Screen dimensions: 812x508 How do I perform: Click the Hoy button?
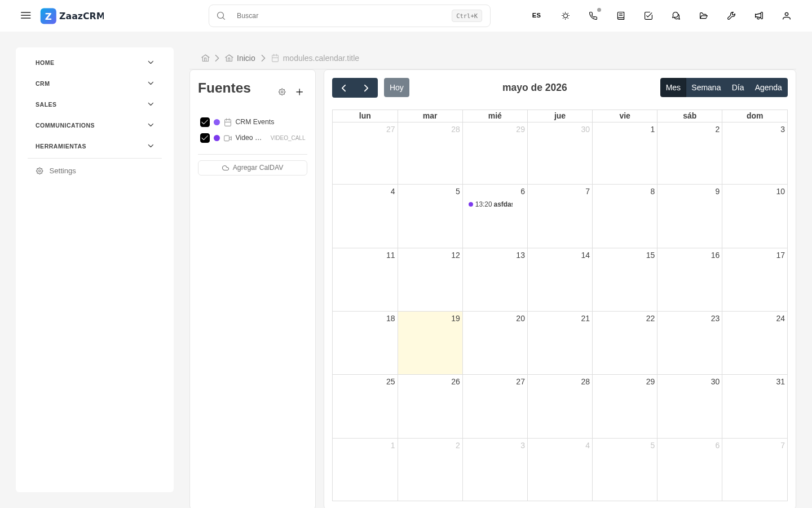click(x=396, y=87)
